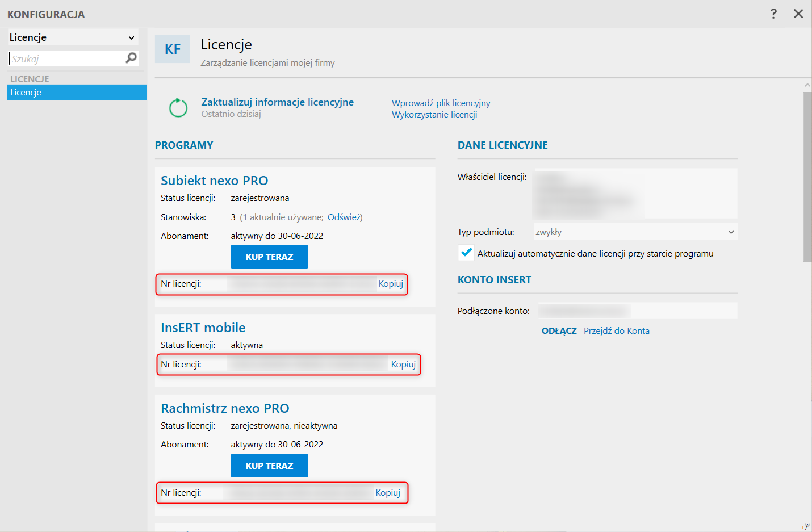This screenshot has width=812, height=532.
Task: Click the green refresh license icon
Action: (178, 108)
